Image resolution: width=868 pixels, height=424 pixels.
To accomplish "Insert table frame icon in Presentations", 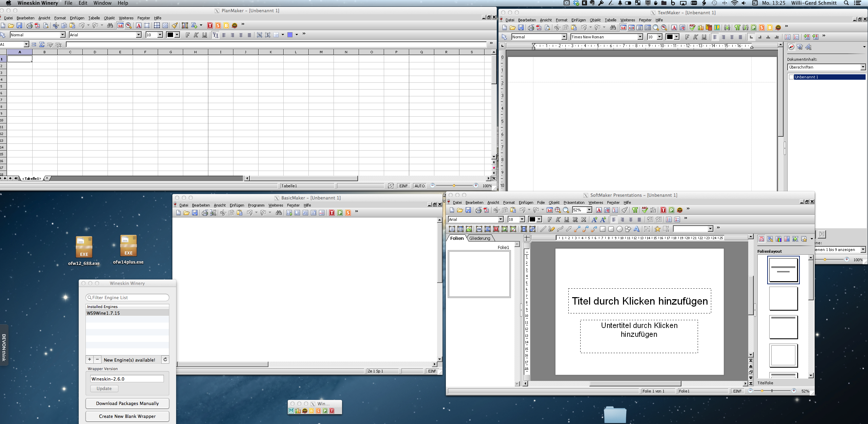I will [x=460, y=229].
